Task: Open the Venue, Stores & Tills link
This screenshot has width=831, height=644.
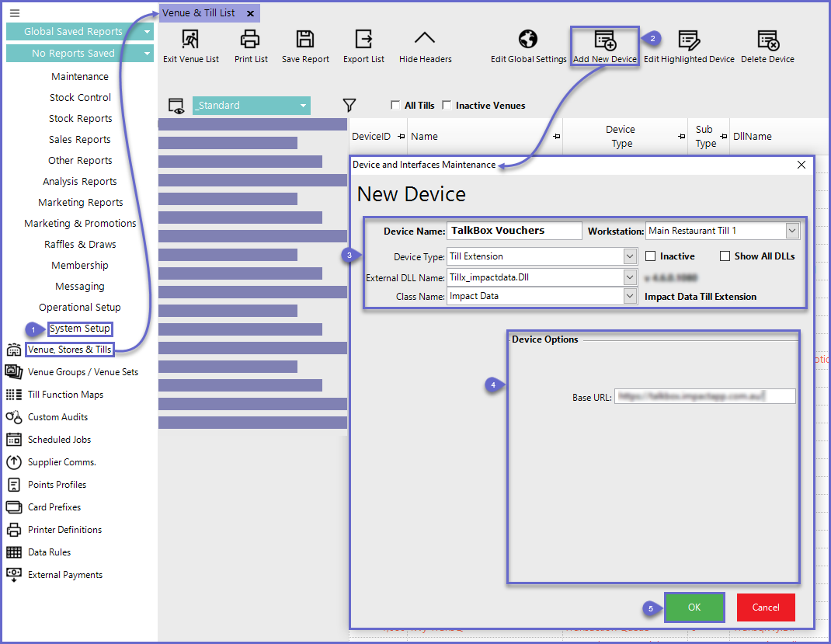Action: [x=69, y=350]
